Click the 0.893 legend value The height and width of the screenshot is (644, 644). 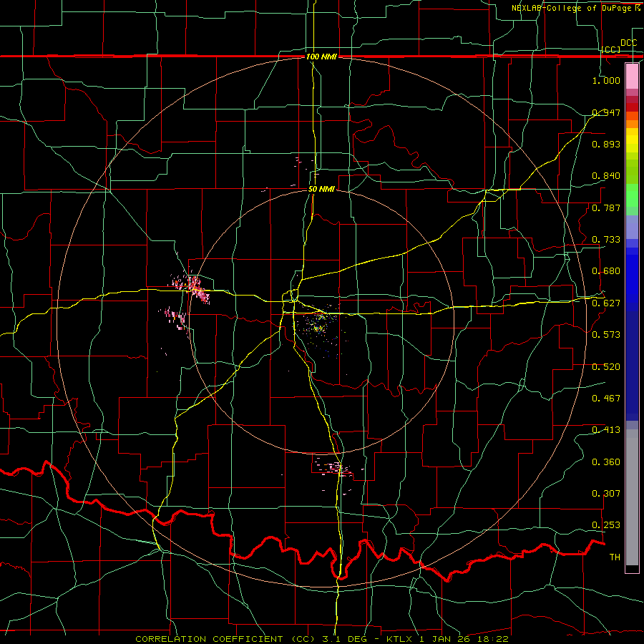[606, 144]
